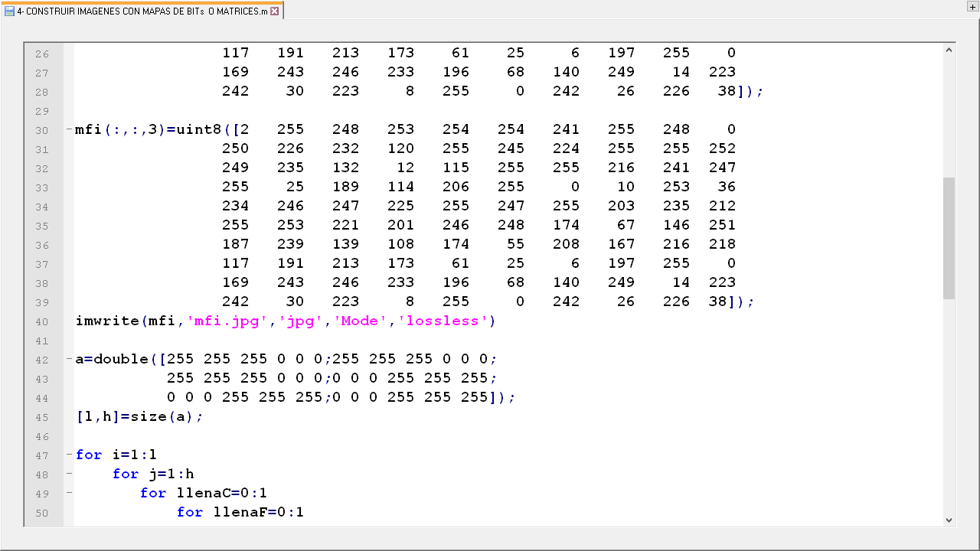Close the CONSTRUIR IMAGENES .m file tab

(275, 11)
